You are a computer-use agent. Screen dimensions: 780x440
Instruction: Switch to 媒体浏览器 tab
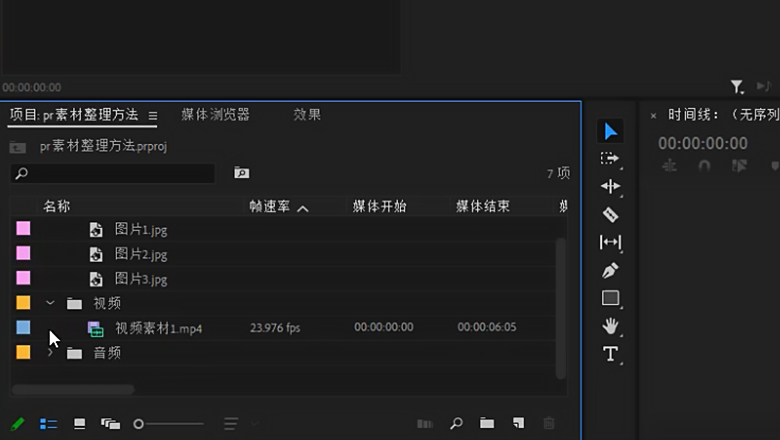coord(215,115)
